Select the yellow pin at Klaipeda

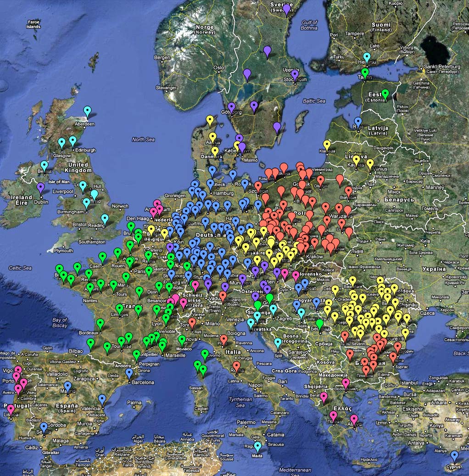point(327,145)
